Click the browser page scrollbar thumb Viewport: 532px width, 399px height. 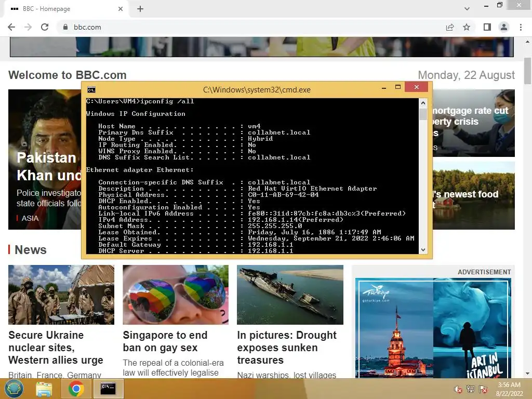click(527, 71)
